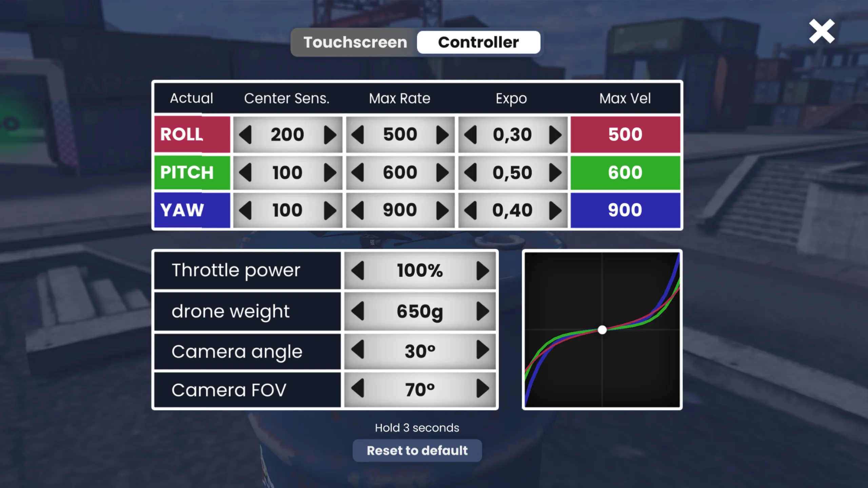Click the left arrow to decrease Throttle power

(358, 270)
